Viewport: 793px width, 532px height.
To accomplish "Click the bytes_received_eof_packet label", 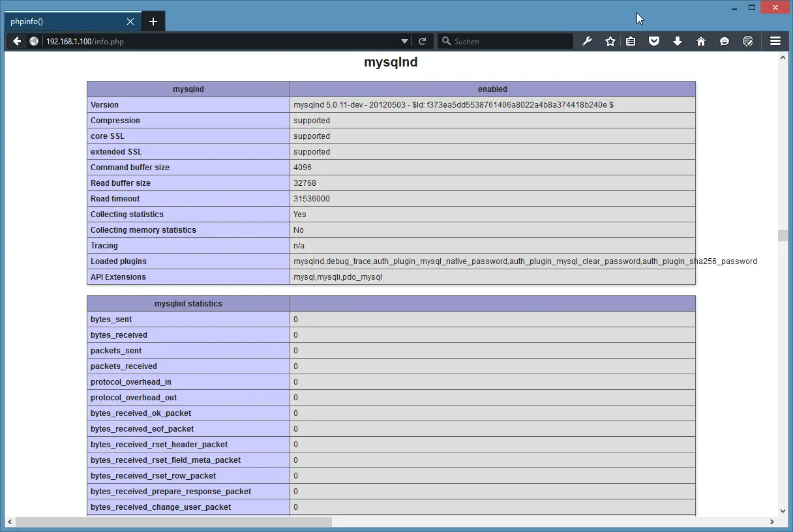I will (x=142, y=429).
